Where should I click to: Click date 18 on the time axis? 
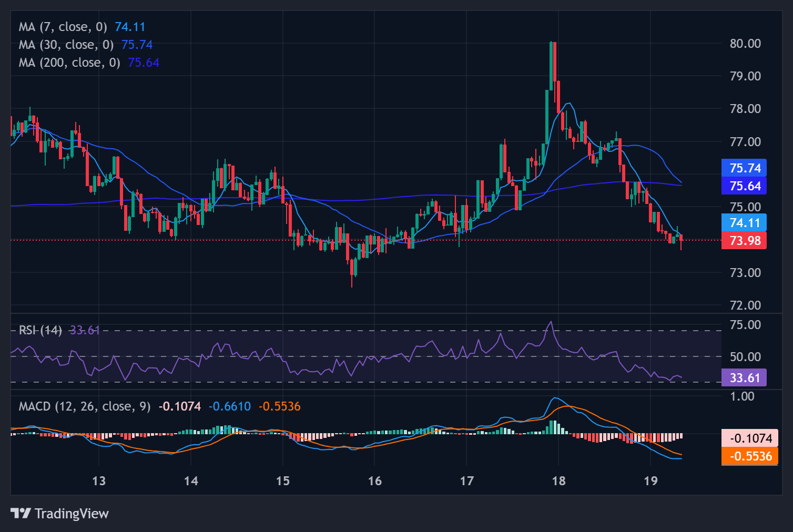coord(558,481)
